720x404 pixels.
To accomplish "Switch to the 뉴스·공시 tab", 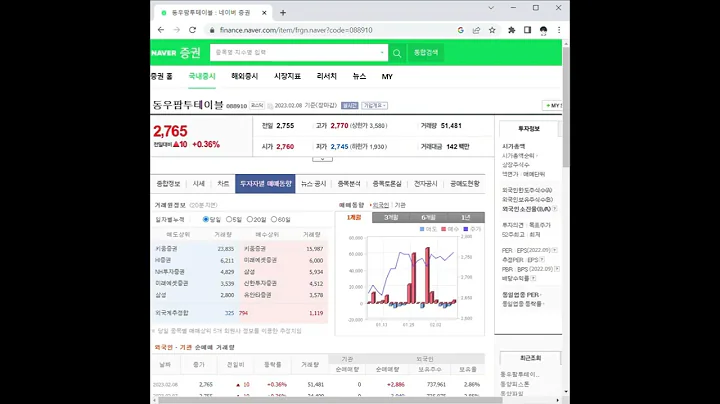I will [x=314, y=184].
